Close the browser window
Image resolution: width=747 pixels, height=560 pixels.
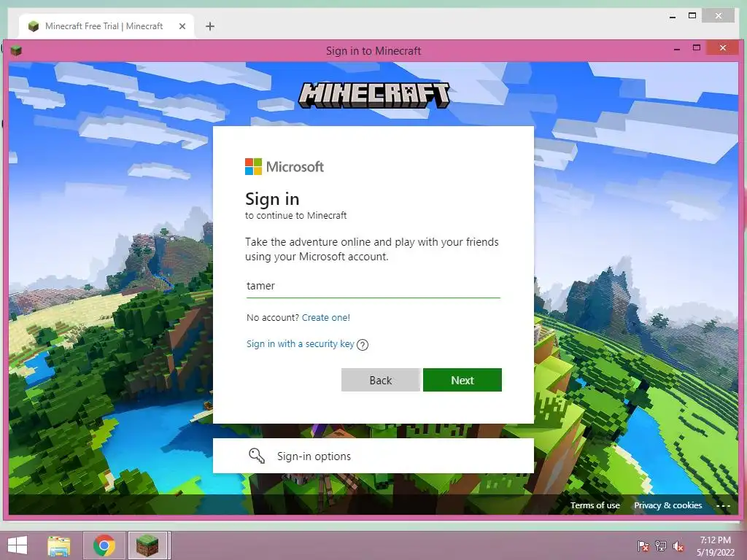(719, 16)
